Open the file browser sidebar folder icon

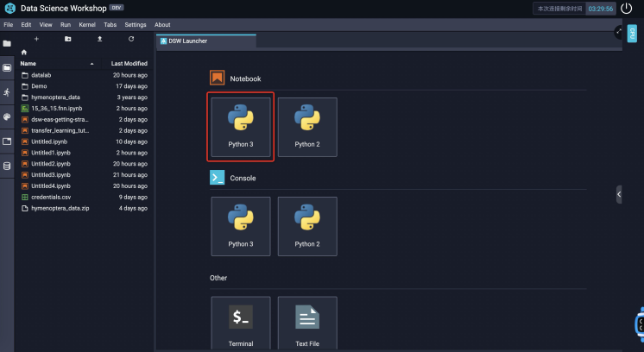pos(7,43)
